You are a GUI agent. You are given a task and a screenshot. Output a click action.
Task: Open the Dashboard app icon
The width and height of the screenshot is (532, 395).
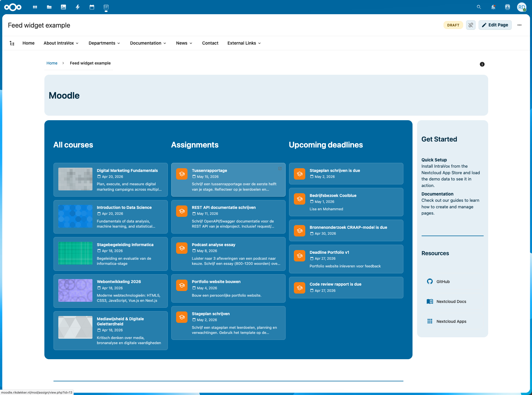point(35,7)
